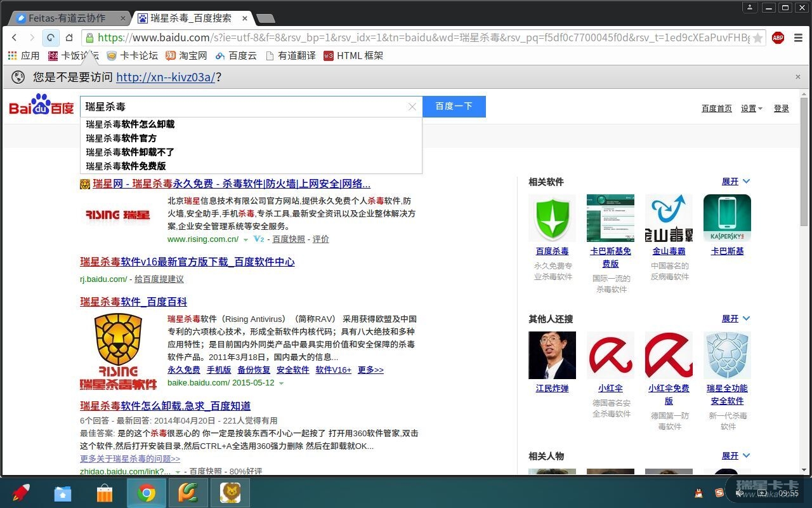Viewport: 812px width, 508px height.
Task: Open the 瑞星杀毒软件v16最新官方版下载 result
Action: click(188, 262)
